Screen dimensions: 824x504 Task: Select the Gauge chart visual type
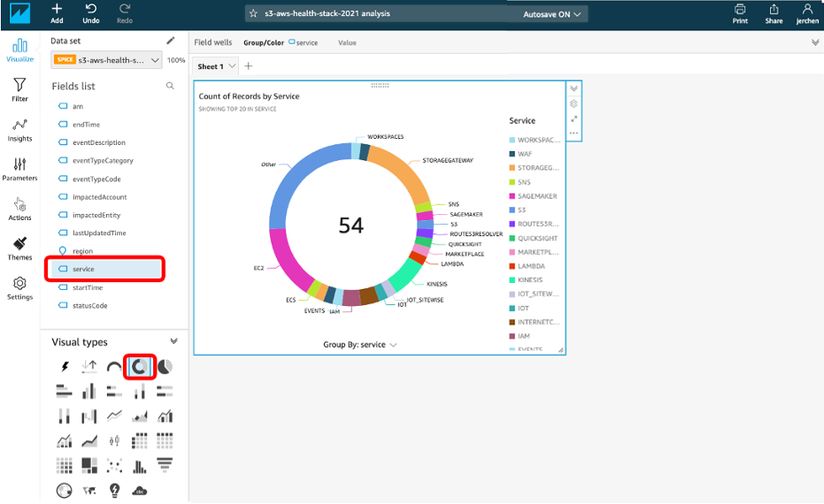[114, 366]
